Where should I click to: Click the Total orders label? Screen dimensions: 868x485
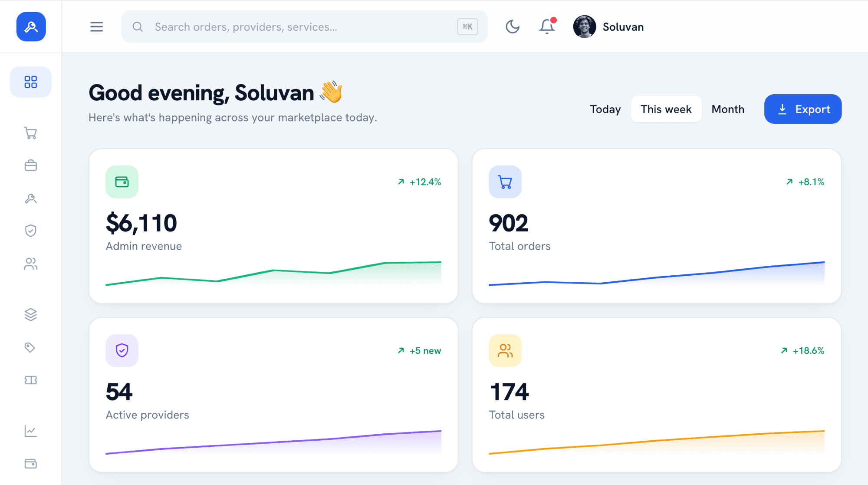coord(519,246)
